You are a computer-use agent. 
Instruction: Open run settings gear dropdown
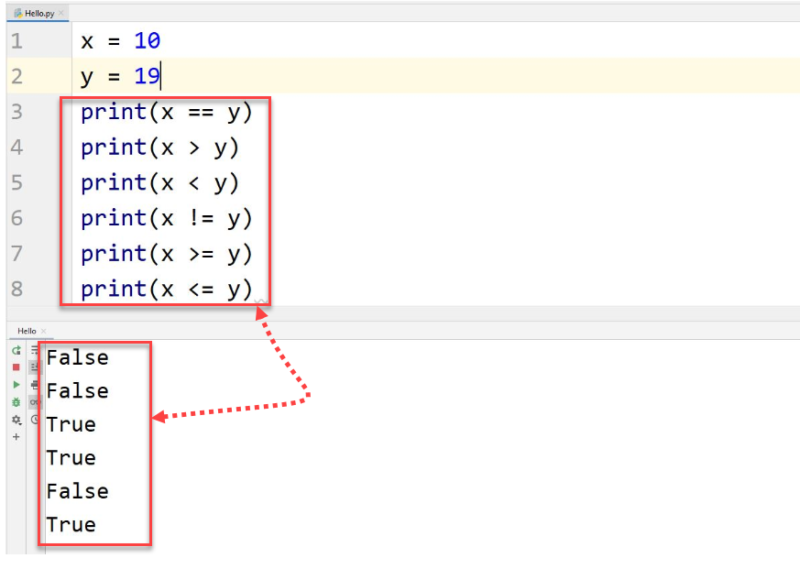(16, 420)
